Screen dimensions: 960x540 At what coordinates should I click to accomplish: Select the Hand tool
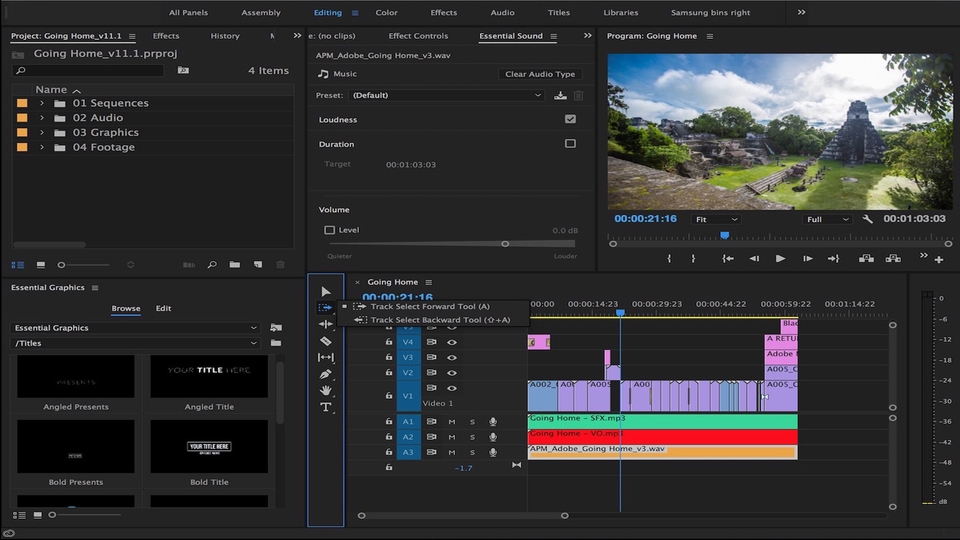coord(326,390)
